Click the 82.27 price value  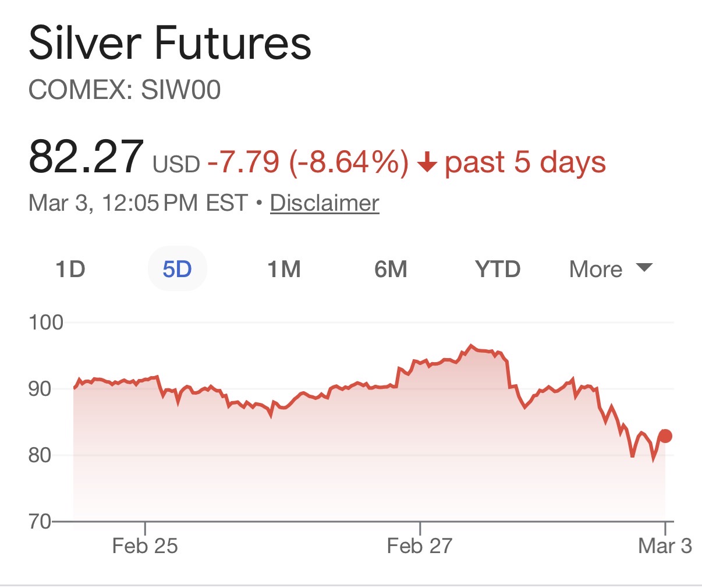(x=86, y=157)
